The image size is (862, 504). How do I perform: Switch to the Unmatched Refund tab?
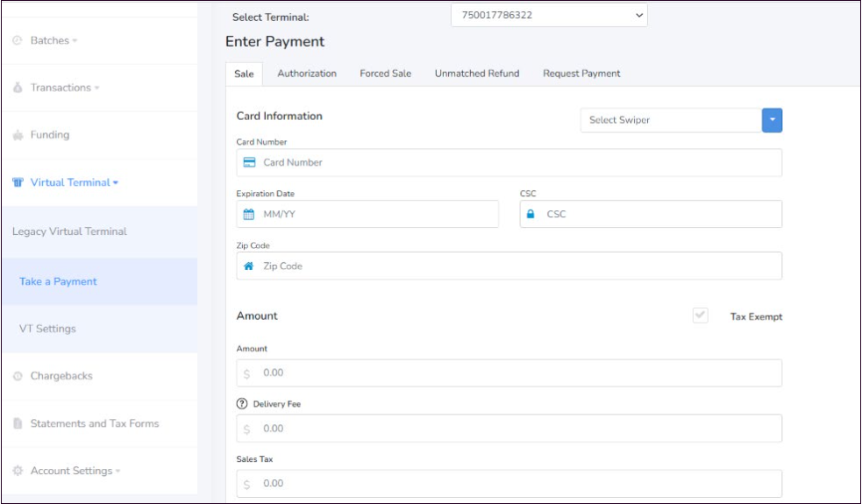(x=477, y=74)
